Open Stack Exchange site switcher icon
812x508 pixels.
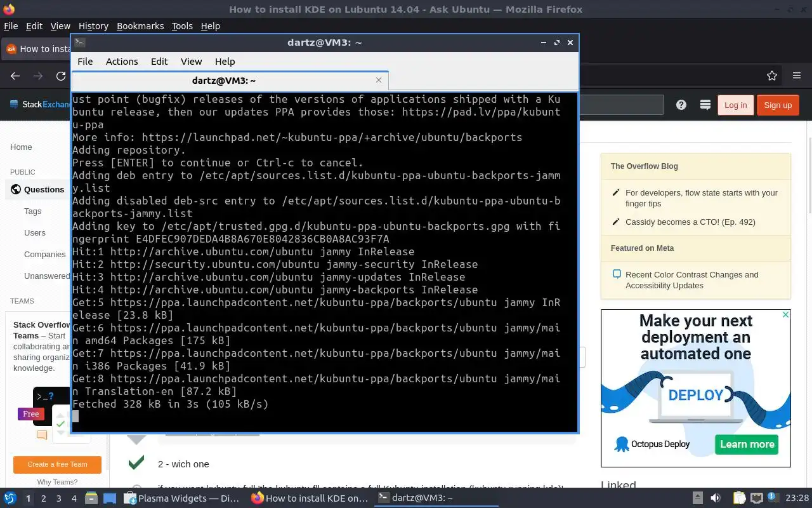pos(705,105)
